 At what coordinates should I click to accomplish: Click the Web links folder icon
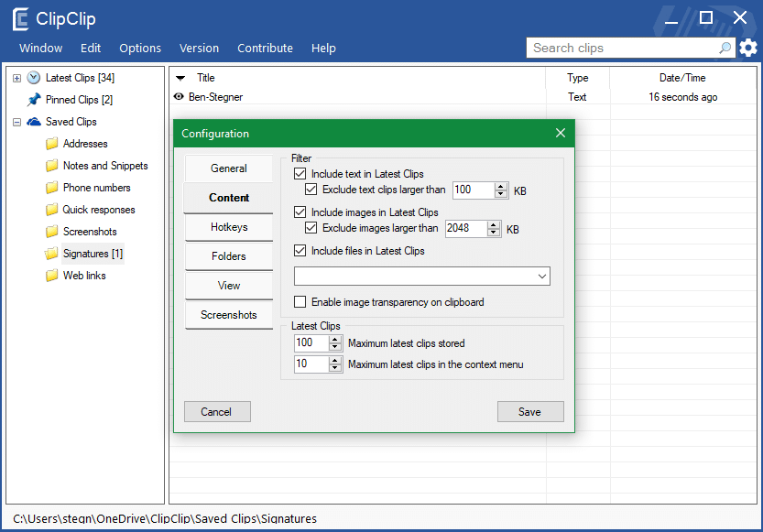[x=51, y=276]
